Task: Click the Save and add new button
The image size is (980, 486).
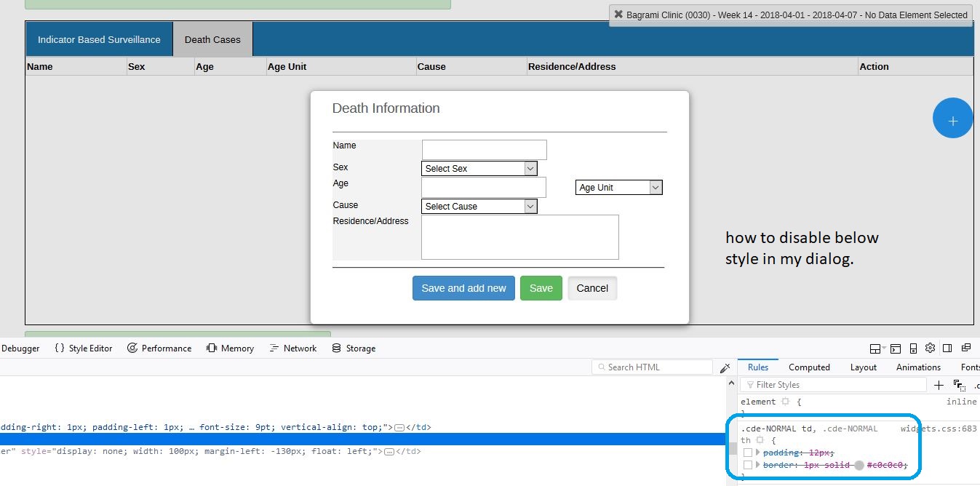Action: click(x=463, y=288)
